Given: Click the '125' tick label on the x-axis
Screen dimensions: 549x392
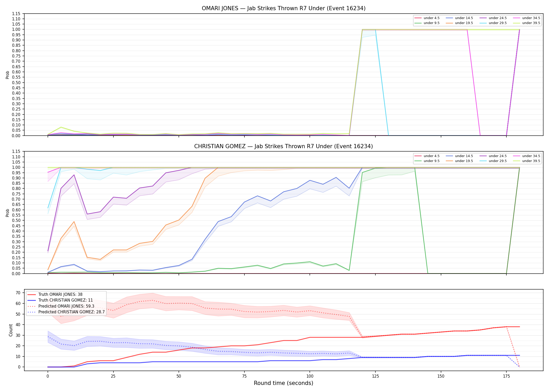Looking at the screenshot, I should 375,376.
